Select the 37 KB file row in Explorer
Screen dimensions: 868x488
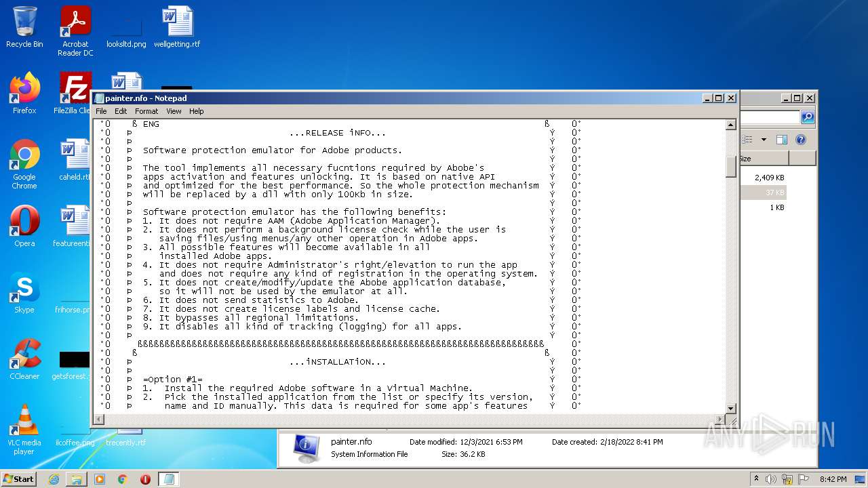(x=764, y=192)
